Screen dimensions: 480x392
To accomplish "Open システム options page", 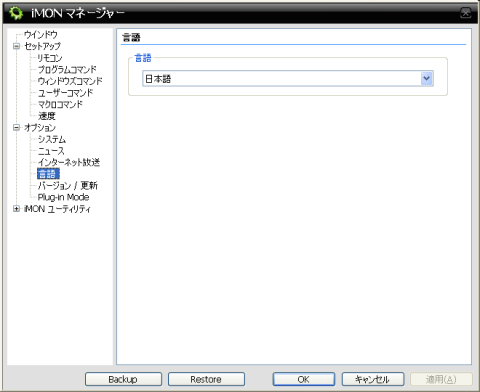I will point(52,139).
